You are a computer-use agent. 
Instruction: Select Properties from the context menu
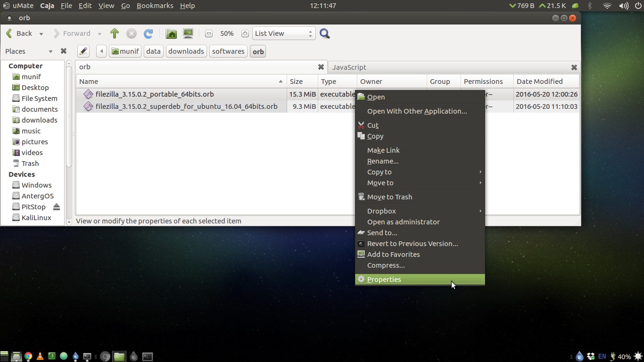point(384,279)
